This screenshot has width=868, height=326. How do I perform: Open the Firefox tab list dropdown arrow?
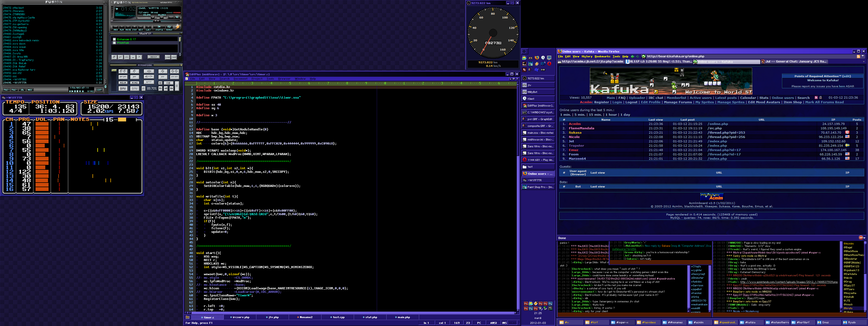[x=864, y=62]
